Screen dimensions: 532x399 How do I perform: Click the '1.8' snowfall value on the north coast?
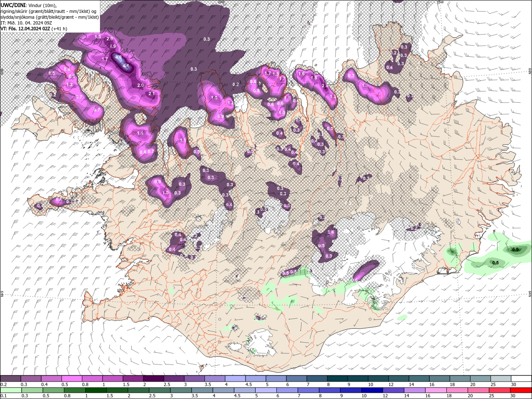point(314,78)
